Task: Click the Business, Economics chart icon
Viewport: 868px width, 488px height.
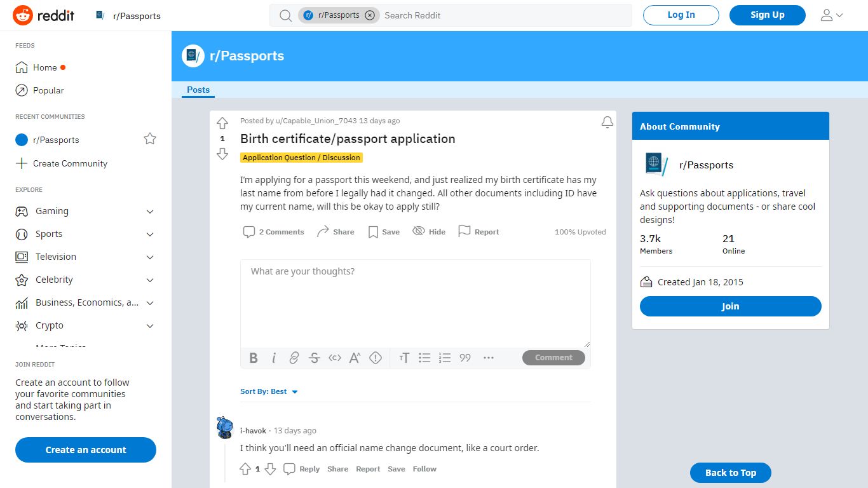Action: pos(22,302)
